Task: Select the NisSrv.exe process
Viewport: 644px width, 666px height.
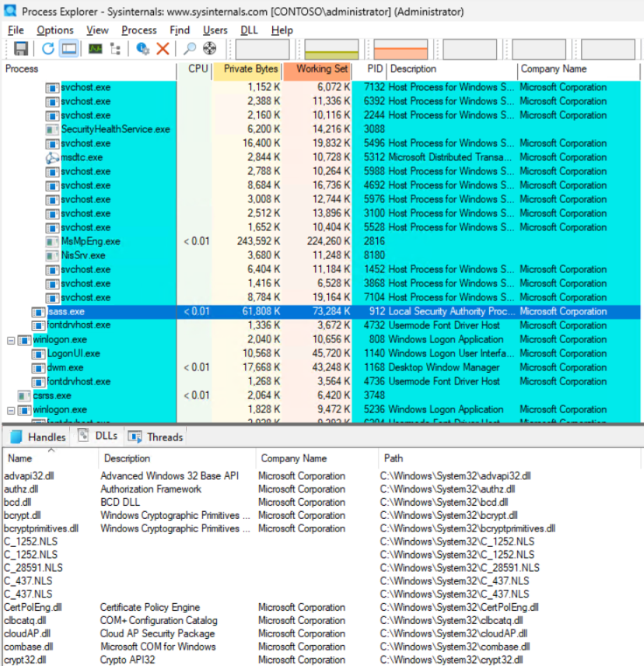Action: click(82, 256)
